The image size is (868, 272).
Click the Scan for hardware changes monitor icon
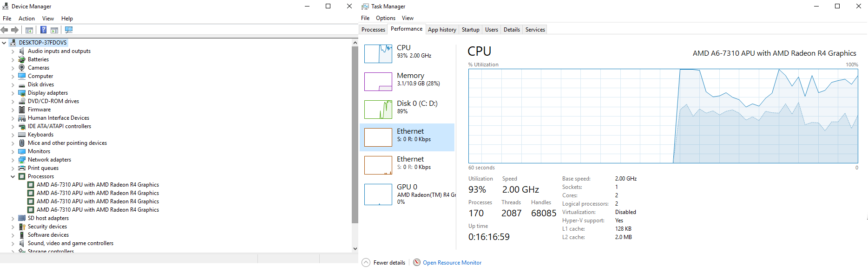tap(69, 30)
